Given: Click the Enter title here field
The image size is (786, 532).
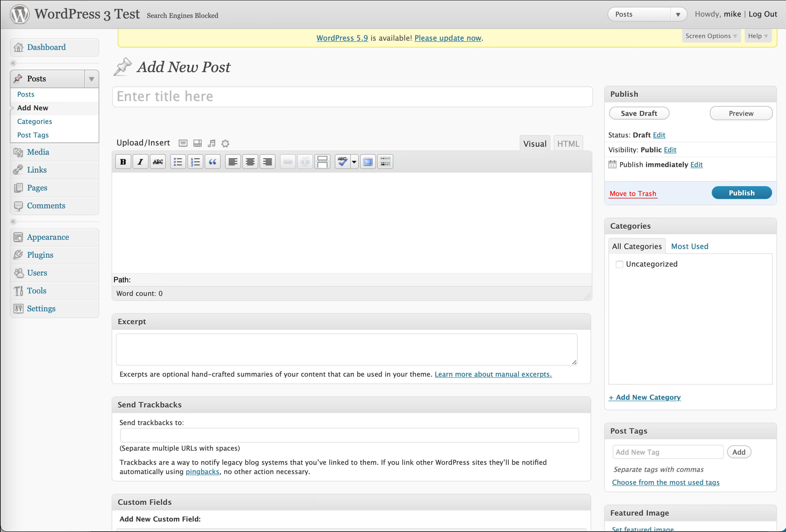Looking at the screenshot, I should (x=352, y=97).
